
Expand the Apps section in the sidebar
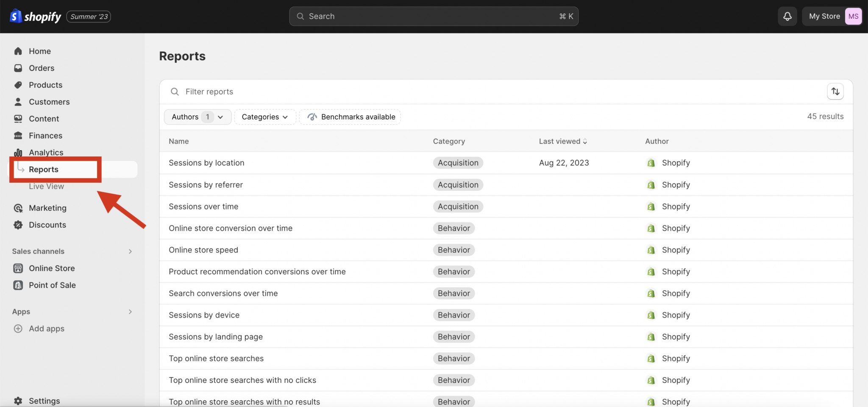pos(130,312)
